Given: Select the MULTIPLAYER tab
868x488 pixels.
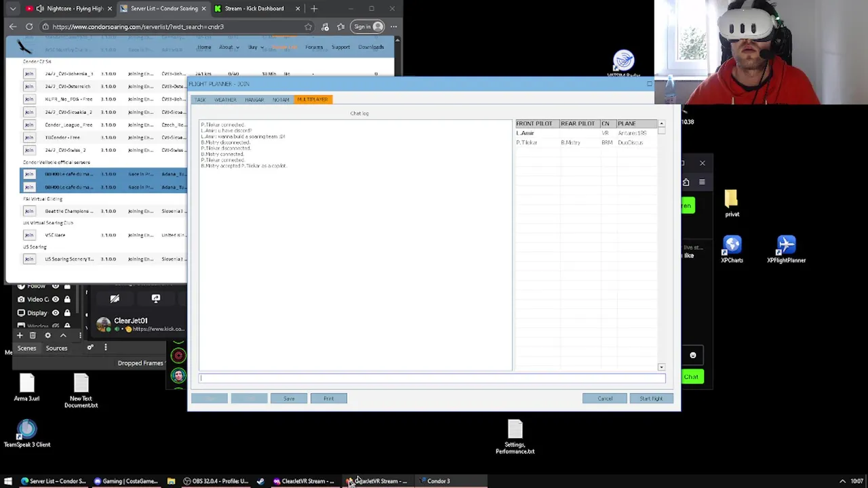Looking at the screenshot, I should (x=313, y=100).
